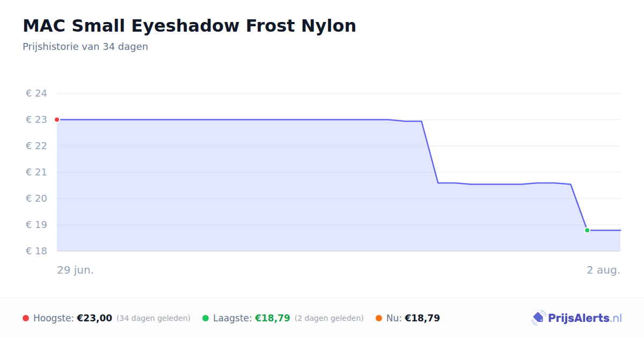
Task: Click the 2 dagen geleden note
Action: tap(329, 318)
